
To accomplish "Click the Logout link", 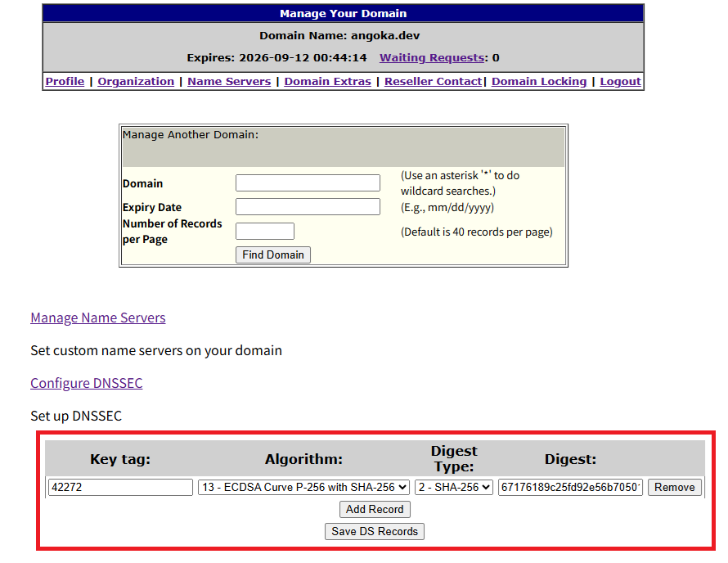I will [620, 81].
